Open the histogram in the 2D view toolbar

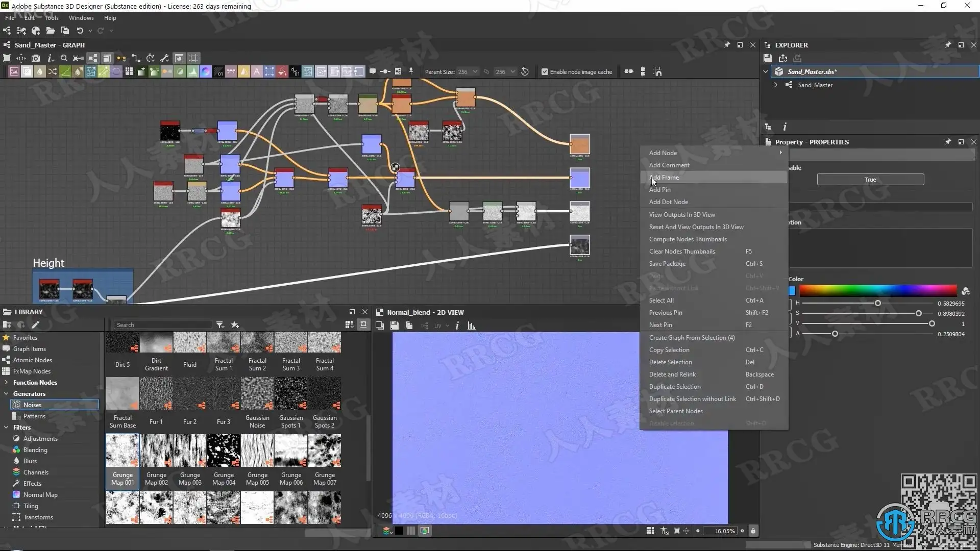click(x=471, y=325)
